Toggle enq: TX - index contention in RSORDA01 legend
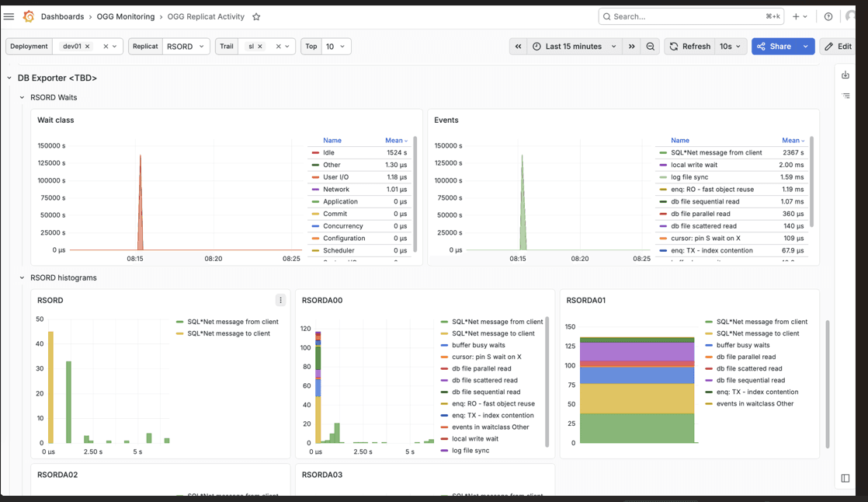The height and width of the screenshot is (502, 868). [757, 392]
